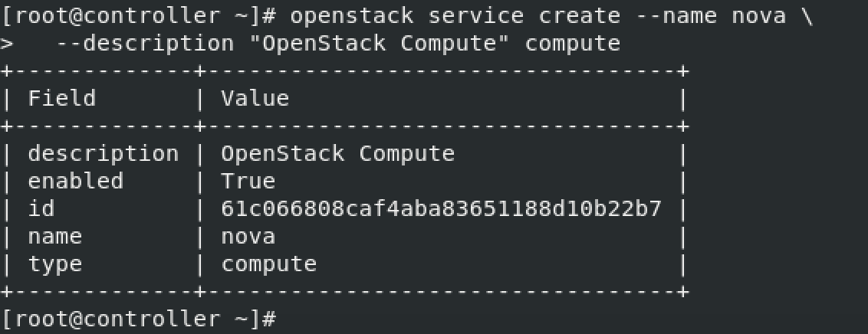Click the 'create' word in the command

[x=580, y=17]
